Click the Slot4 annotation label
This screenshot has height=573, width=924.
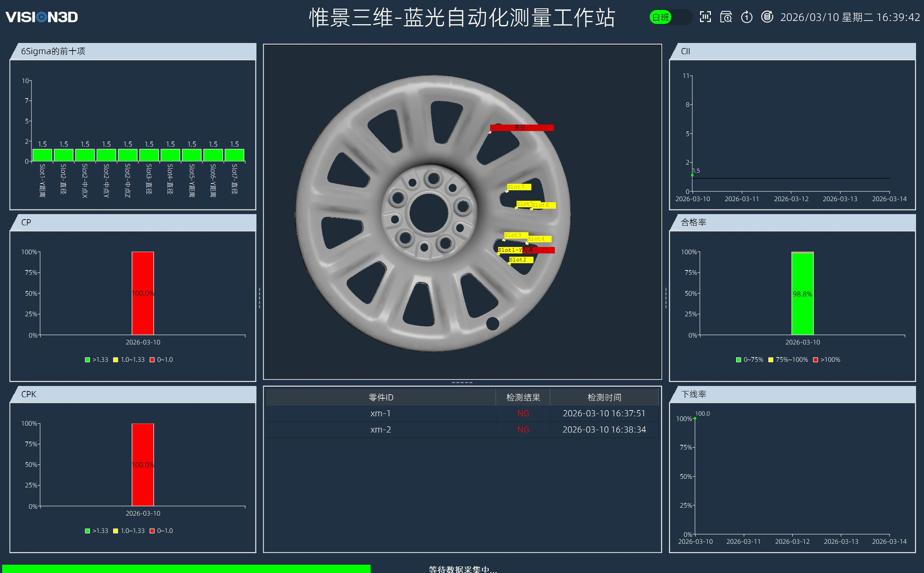[x=539, y=239]
